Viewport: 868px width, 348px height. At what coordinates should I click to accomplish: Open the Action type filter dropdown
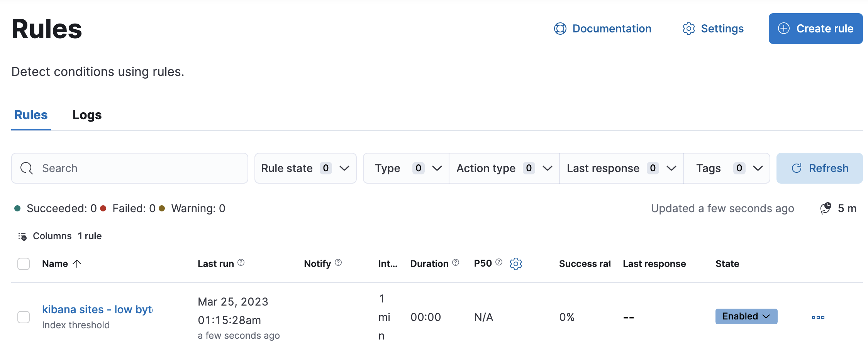click(x=504, y=168)
